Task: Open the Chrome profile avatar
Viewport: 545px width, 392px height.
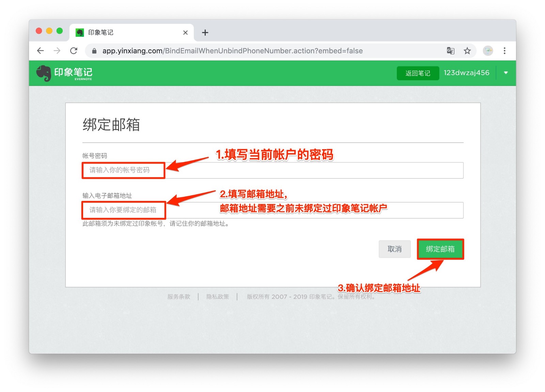Action: (488, 51)
